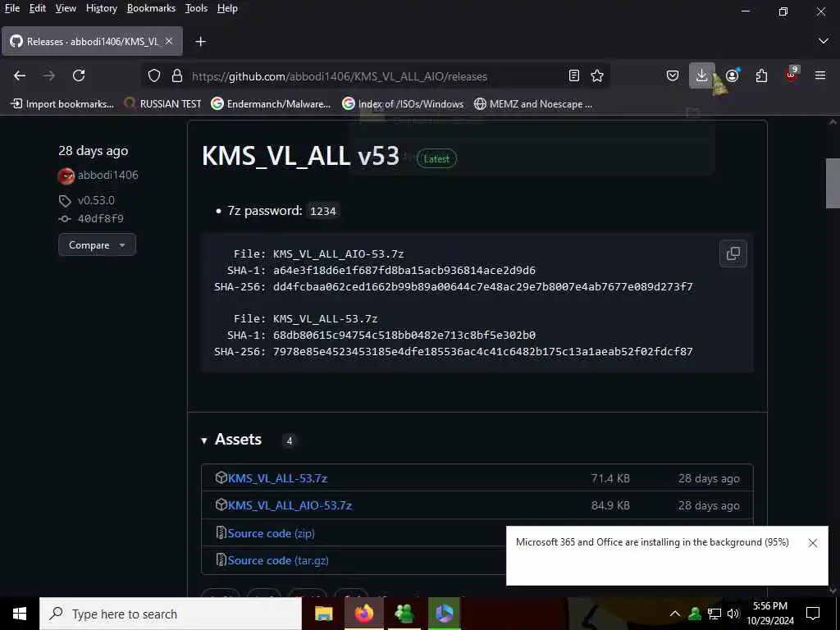Screen dimensions: 840x630
Task: Open the Tools menu
Action: point(196,8)
